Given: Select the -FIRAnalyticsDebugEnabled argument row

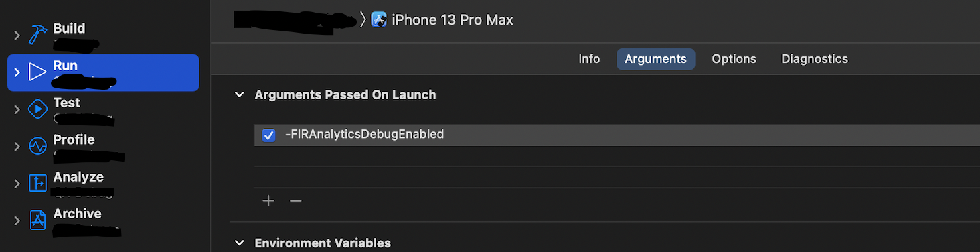Looking at the screenshot, I should tap(617, 135).
